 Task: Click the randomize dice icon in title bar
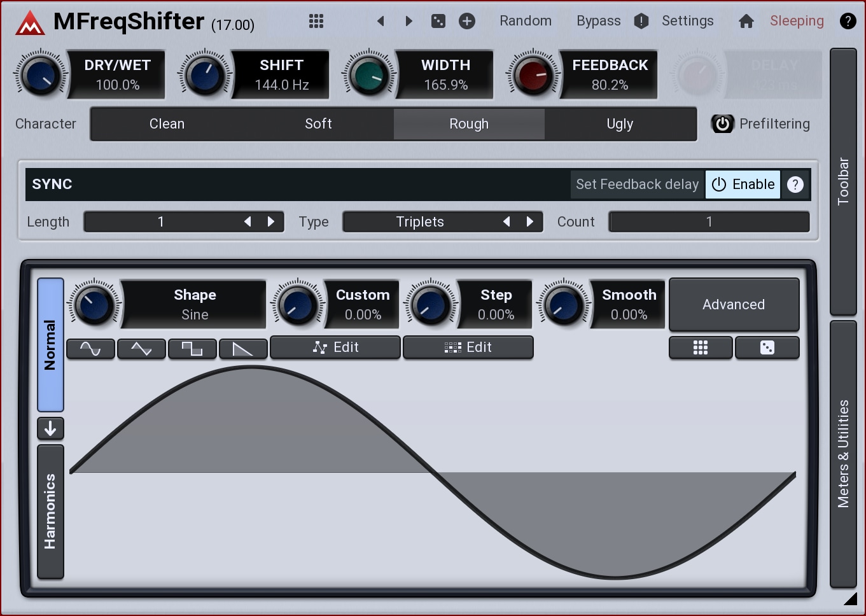click(x=438, y=21)
